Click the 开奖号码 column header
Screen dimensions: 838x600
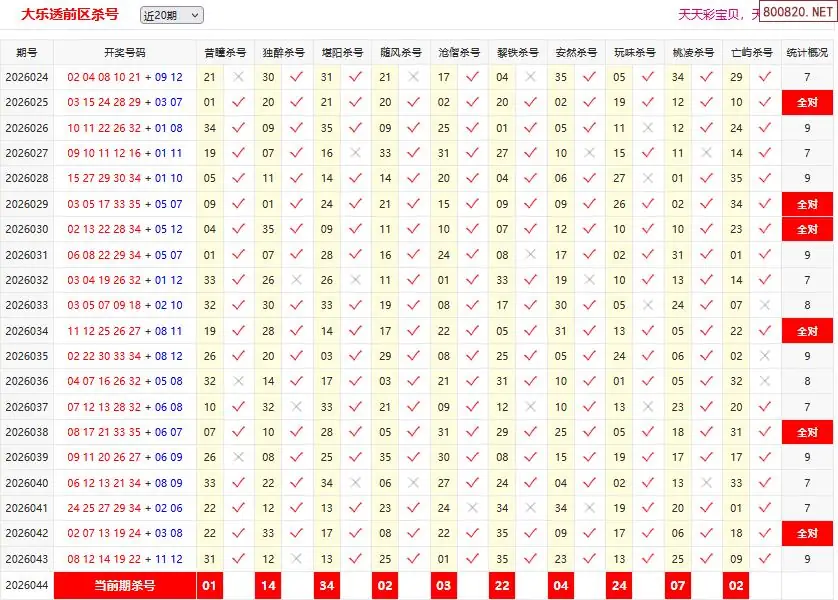tap(125, 52)
